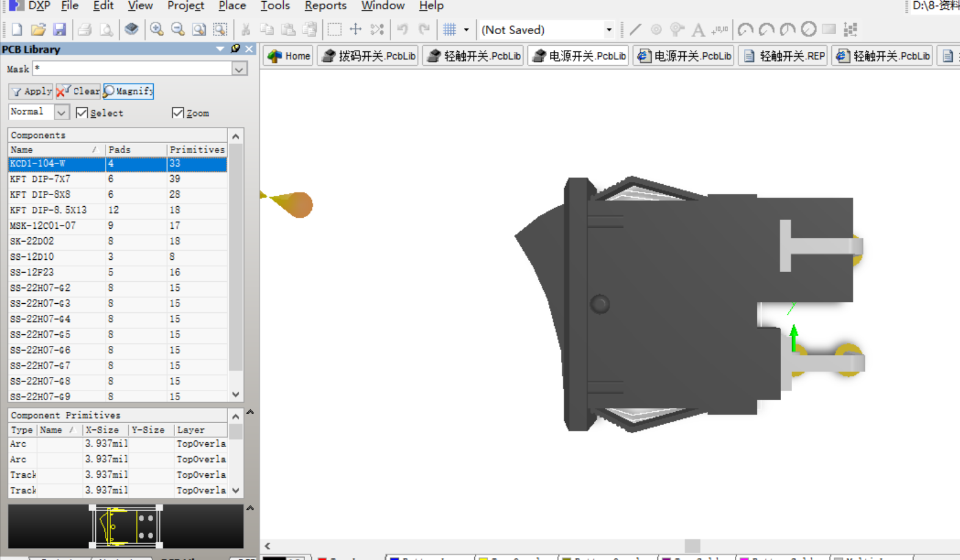Collapse the preview panel caret
960x560 pixels.
point(250,508)
